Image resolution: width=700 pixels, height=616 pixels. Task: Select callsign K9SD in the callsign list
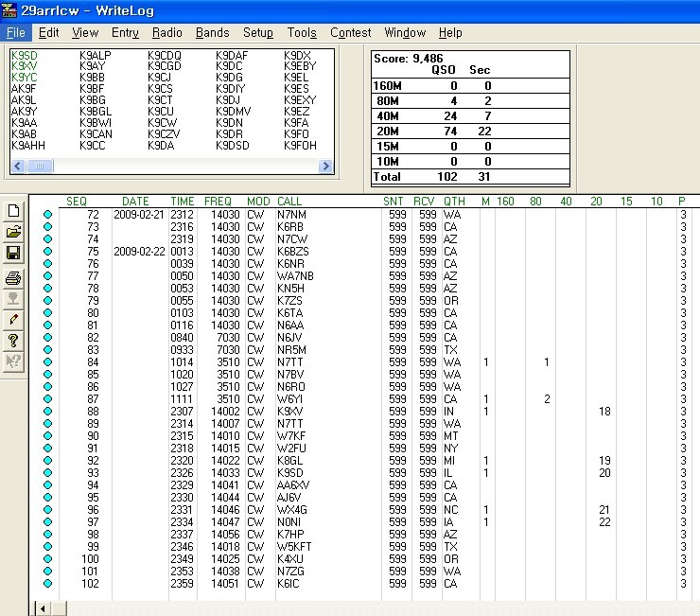tap(24, 56)
